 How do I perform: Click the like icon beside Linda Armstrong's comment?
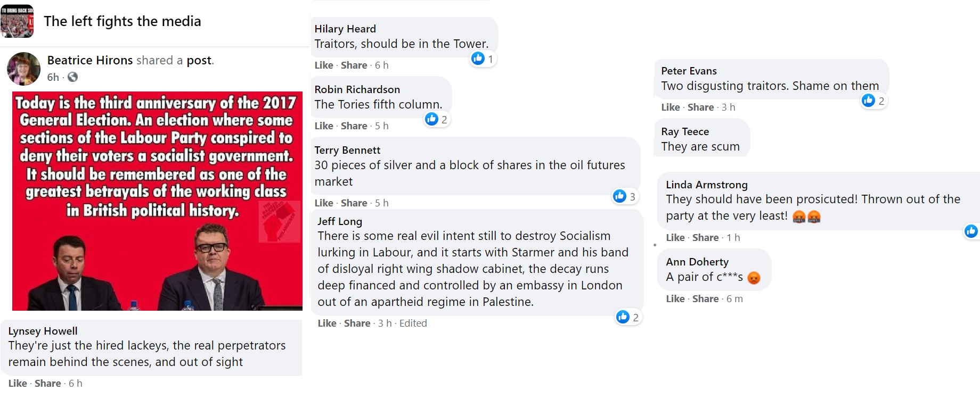tap(971, 231)
